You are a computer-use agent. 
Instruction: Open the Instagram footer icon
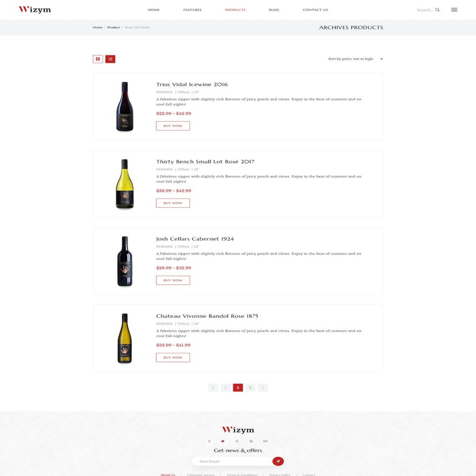[237, 441]
